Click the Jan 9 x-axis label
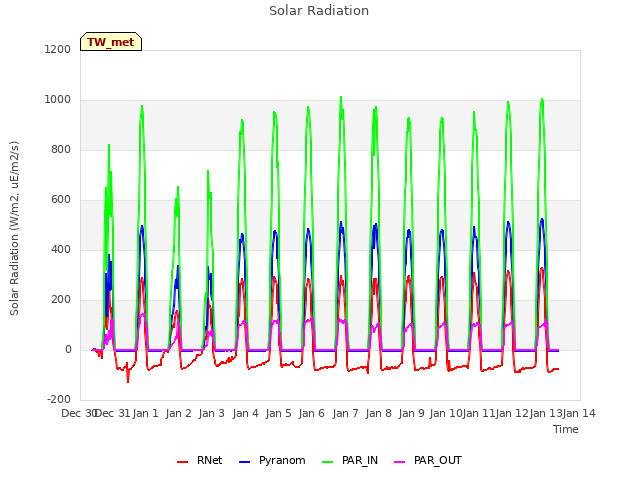This screenshot has height=480, width=640. 412,413
